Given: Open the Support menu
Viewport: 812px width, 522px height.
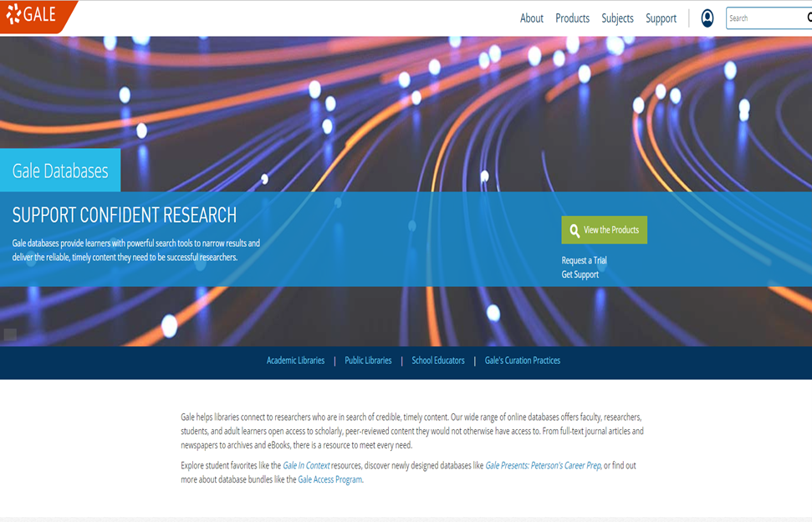Looking at the screenshot, I should pos(661,18).
